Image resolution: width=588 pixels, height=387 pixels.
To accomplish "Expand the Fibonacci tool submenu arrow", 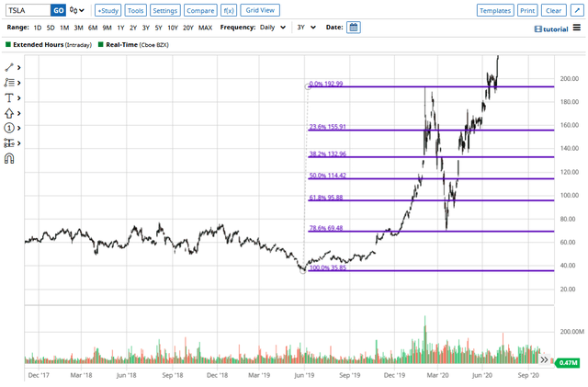I will click(x=18, y=83).
